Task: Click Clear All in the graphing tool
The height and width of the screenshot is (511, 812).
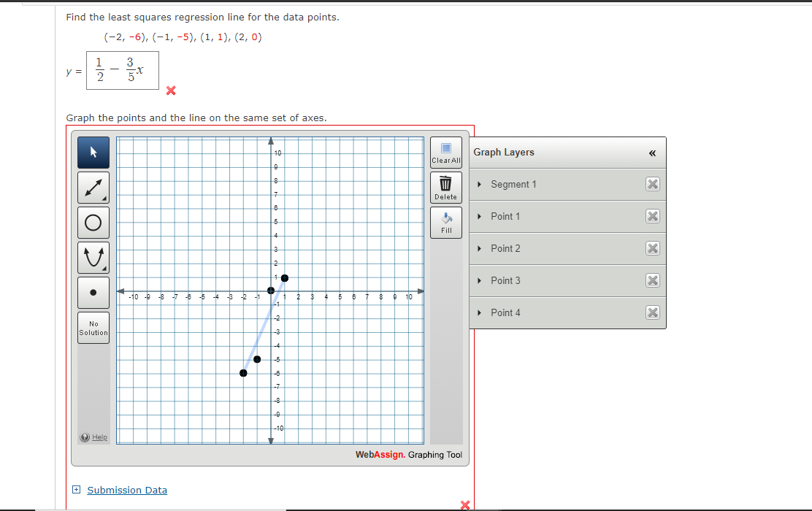Action: [x=446, y=153]
